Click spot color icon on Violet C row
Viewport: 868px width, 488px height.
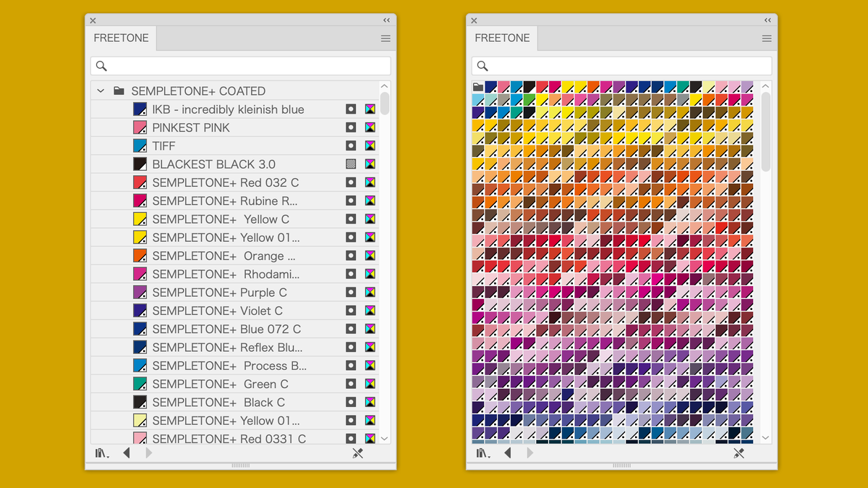coord(351,311)
